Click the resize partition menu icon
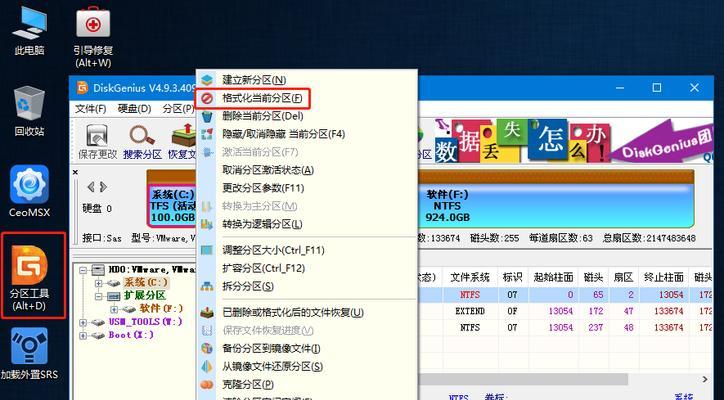This screenshot has width=724, height=400. [x=207, y=250]
